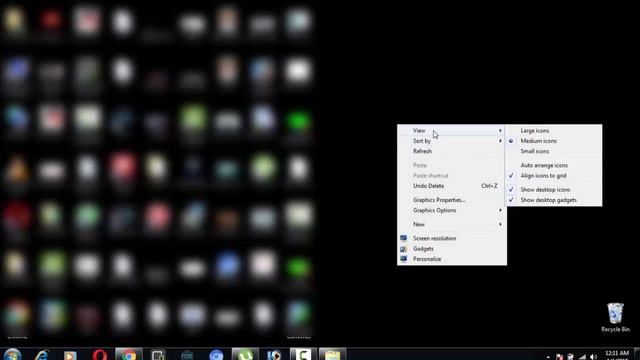The width and height of the screenshot is (640, 360).
Task: Choose Undo Delete in context menu
Action: 452,186
